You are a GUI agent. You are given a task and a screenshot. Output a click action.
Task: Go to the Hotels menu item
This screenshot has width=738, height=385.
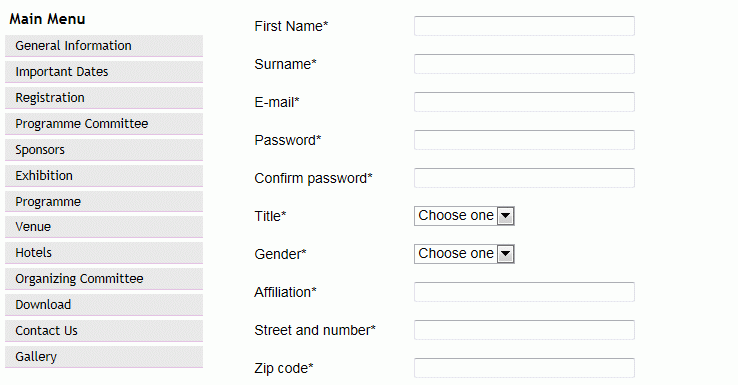104,253
